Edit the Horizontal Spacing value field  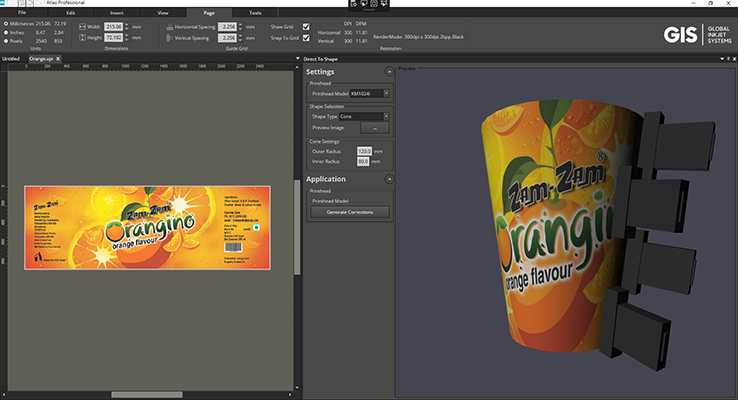[228, 27]
